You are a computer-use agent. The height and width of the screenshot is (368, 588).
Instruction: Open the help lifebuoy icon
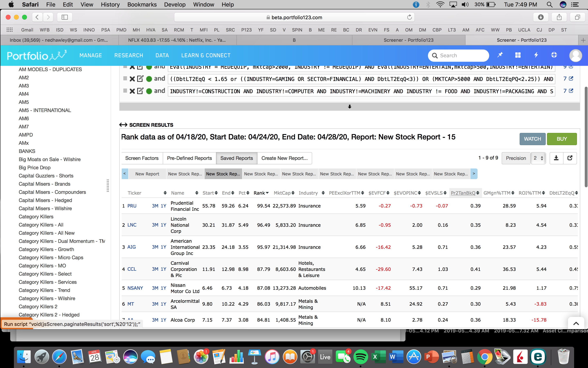554,55
